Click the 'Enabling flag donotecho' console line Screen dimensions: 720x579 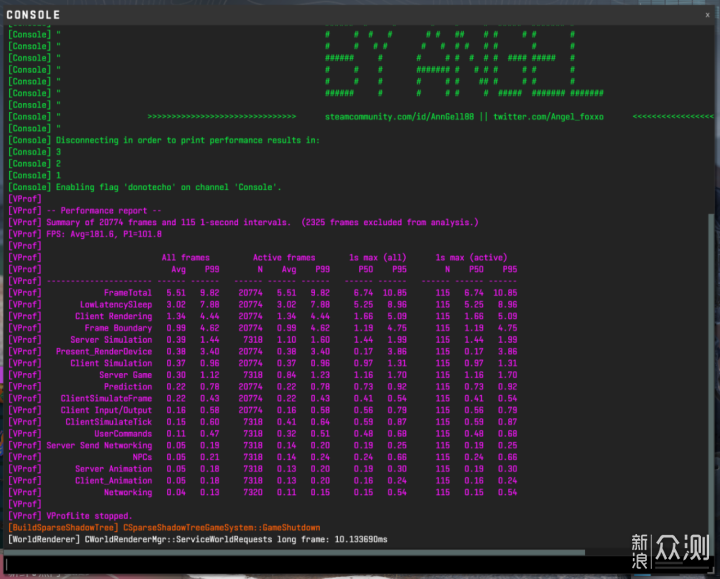pyautogui.click(x=145, y=187)
